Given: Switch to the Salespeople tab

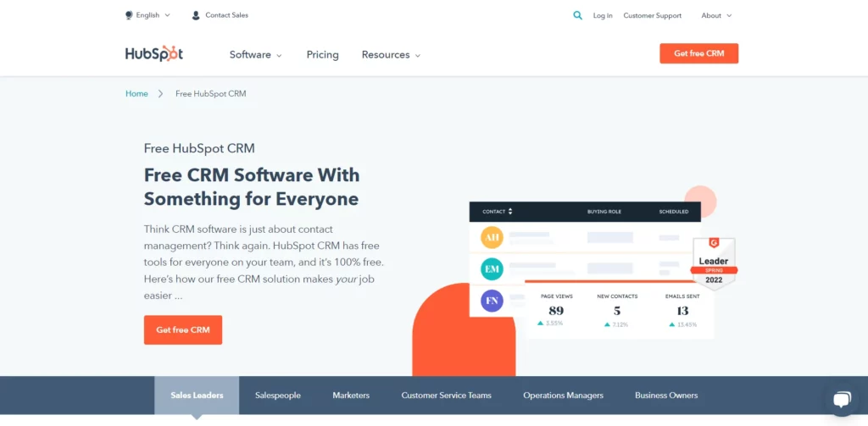Looking at the screenshot, I should (278, 395).
